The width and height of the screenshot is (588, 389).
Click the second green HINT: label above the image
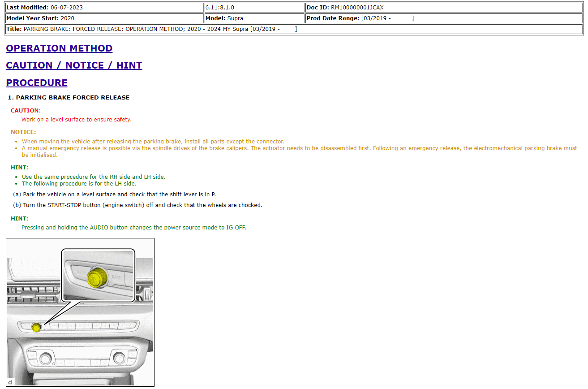pos(19,219)
